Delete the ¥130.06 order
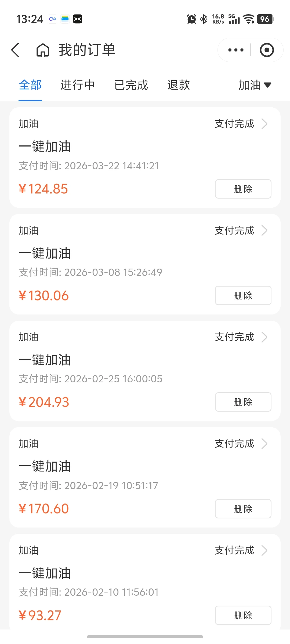Image resolution: width=290 pixels, height=644 pixels. point(243,295)
